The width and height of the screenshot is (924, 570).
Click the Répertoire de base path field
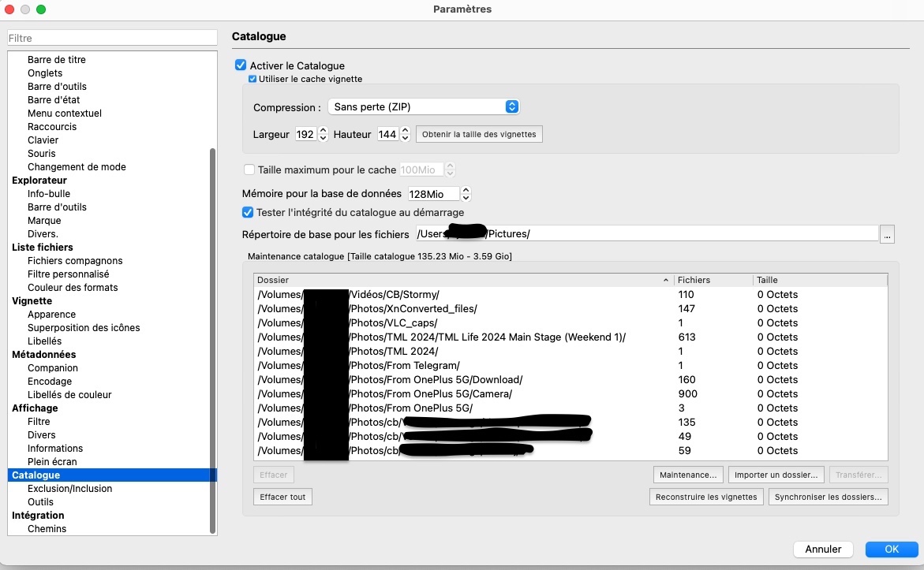647,234
